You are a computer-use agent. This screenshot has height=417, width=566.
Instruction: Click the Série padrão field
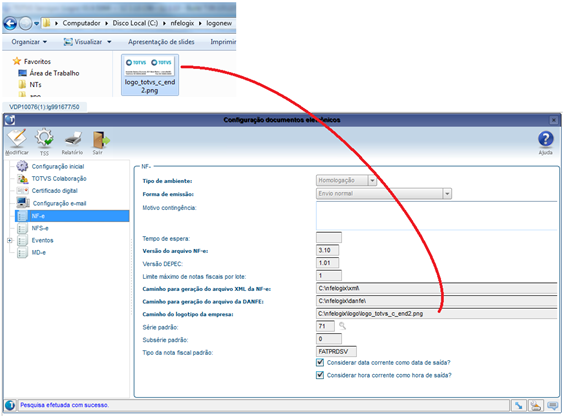325,326
